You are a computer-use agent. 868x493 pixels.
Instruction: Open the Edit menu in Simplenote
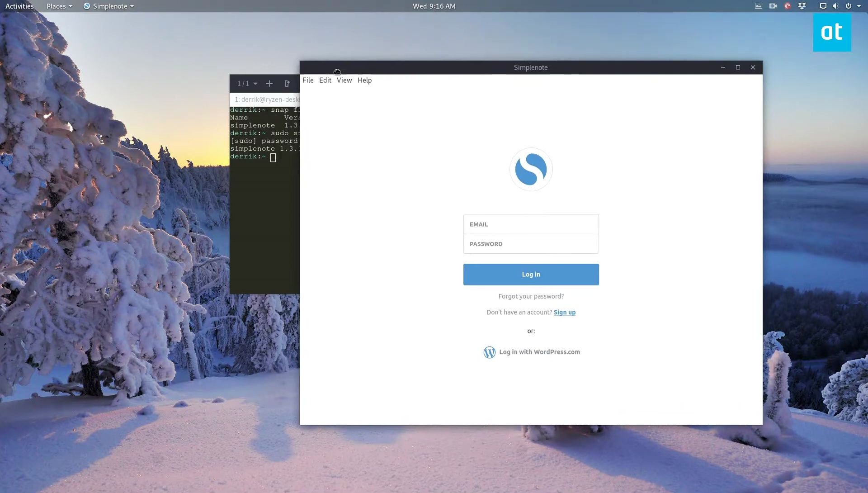point(325,81)
